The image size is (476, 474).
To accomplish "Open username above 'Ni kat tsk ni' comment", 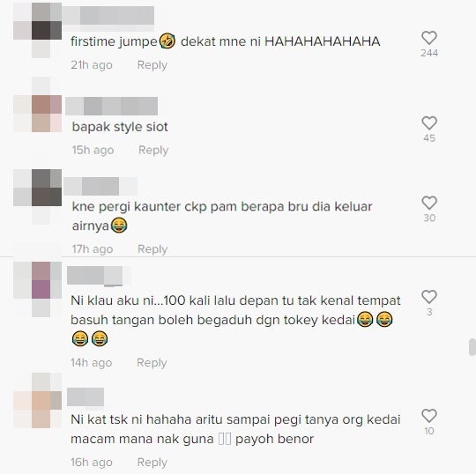I will coord(86,396).
